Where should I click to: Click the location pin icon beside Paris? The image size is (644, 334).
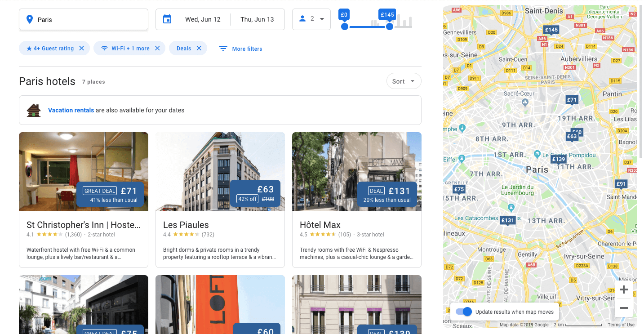click(x=30, y=19)
